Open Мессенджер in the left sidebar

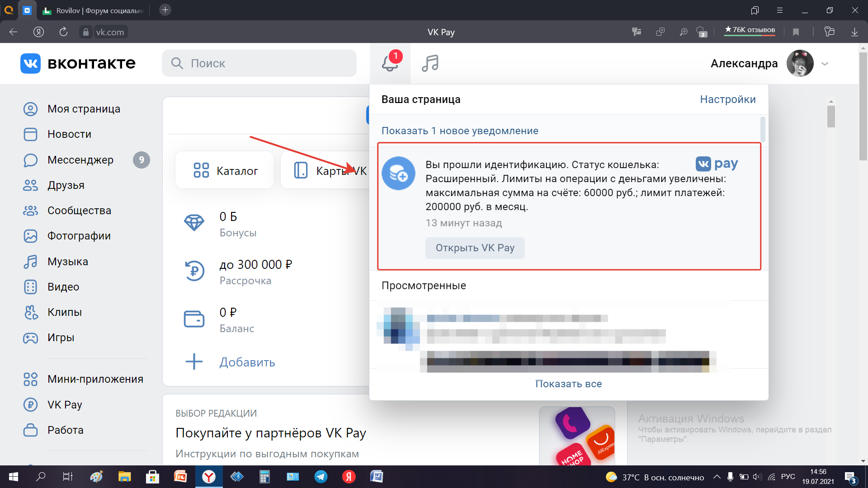pyautogui.click(x=80, y=160)
